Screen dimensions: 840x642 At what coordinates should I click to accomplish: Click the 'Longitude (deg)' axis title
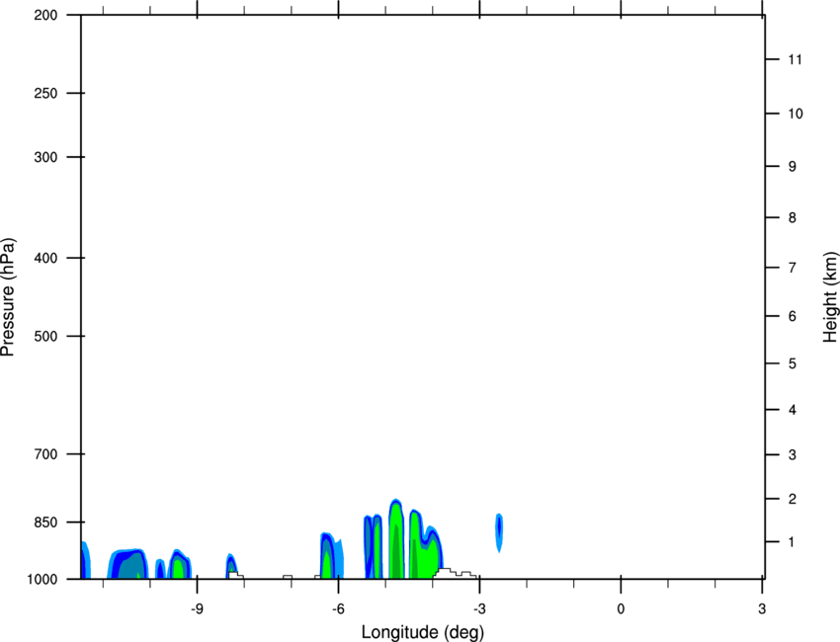point(423,632)
